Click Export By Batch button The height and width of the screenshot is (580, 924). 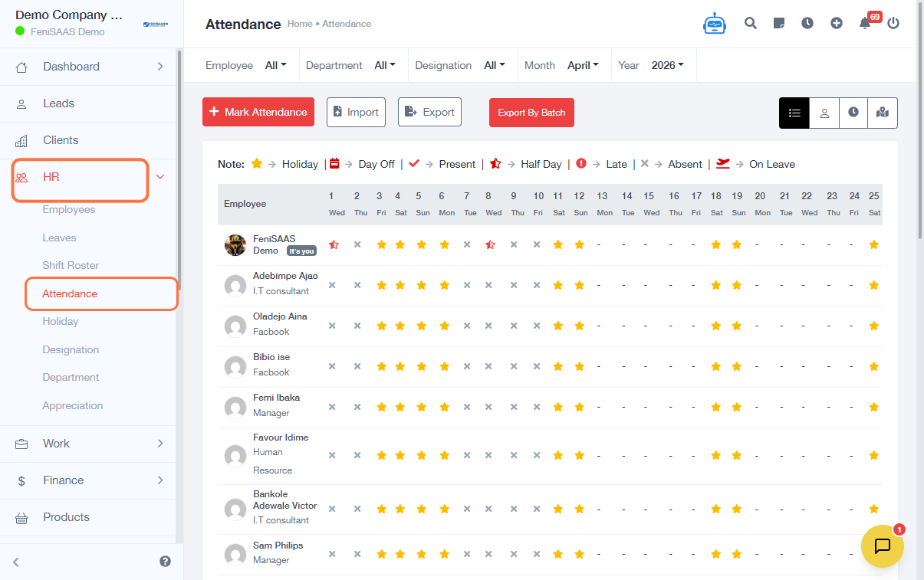coord(531,113)
